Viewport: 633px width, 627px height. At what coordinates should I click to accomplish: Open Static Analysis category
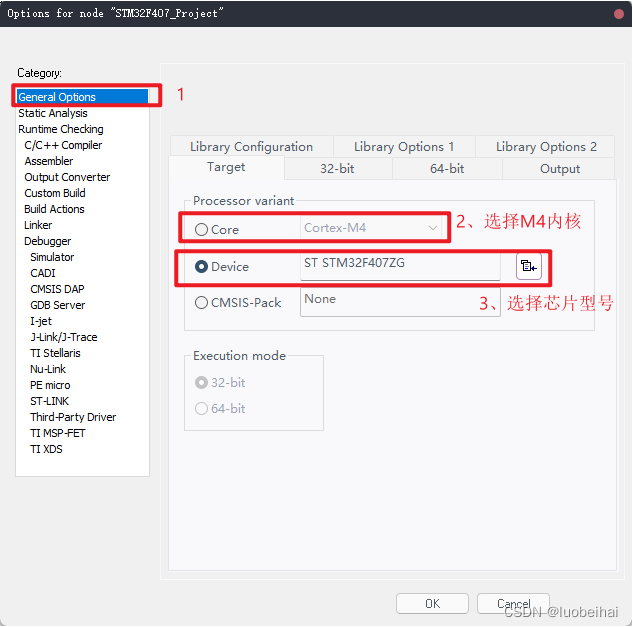click(x=53, y=113)
